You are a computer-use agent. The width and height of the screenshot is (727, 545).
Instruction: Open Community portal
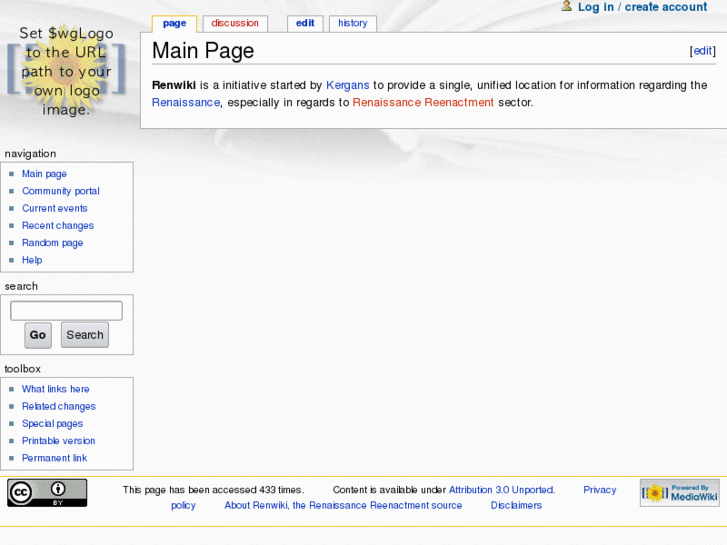point(61,191)
